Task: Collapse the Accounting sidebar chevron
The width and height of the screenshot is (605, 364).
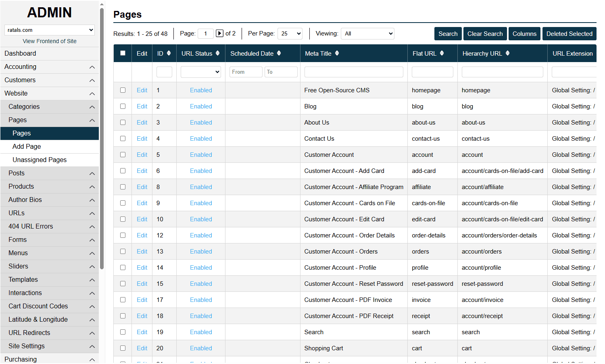Action: click(92, 67)
